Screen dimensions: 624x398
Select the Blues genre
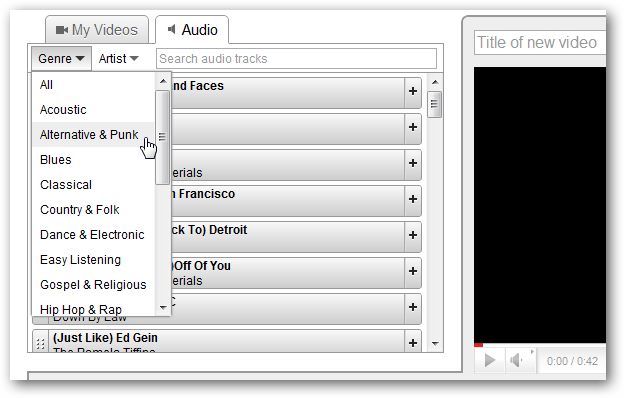93,160
